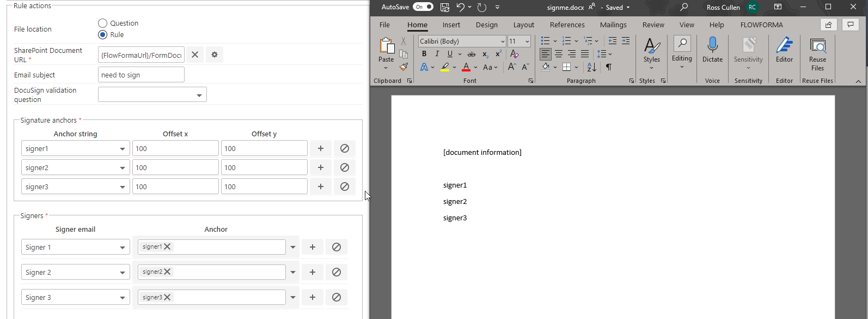Viewport: 868px width, 319px height.
Task: Open the font color picker
Action: 475,67
